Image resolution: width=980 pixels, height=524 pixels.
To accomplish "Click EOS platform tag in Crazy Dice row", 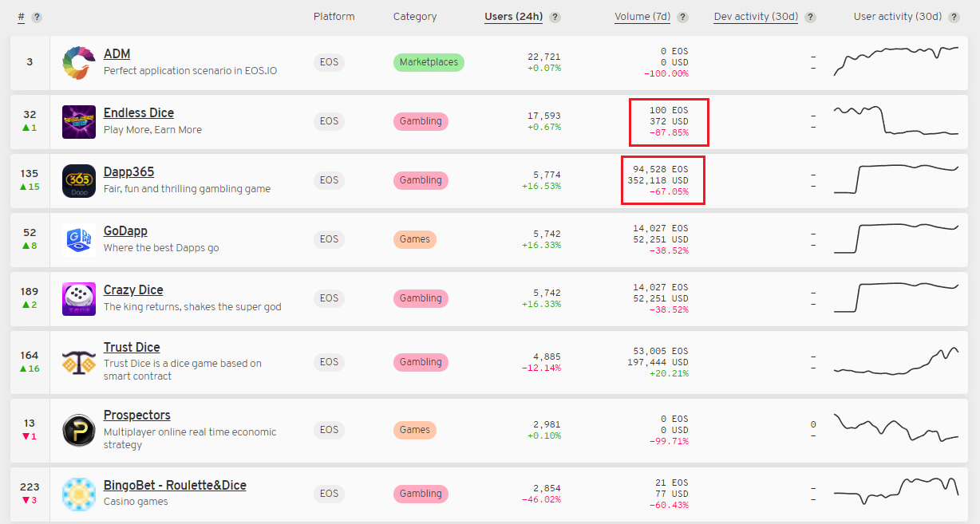I will coord(329,298).
